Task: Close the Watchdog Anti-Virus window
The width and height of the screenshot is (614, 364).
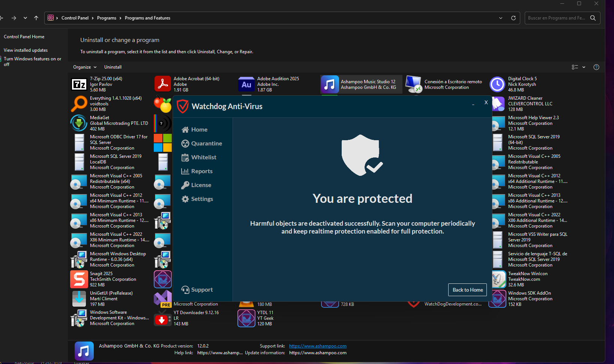Action: (x=486, y=102)
